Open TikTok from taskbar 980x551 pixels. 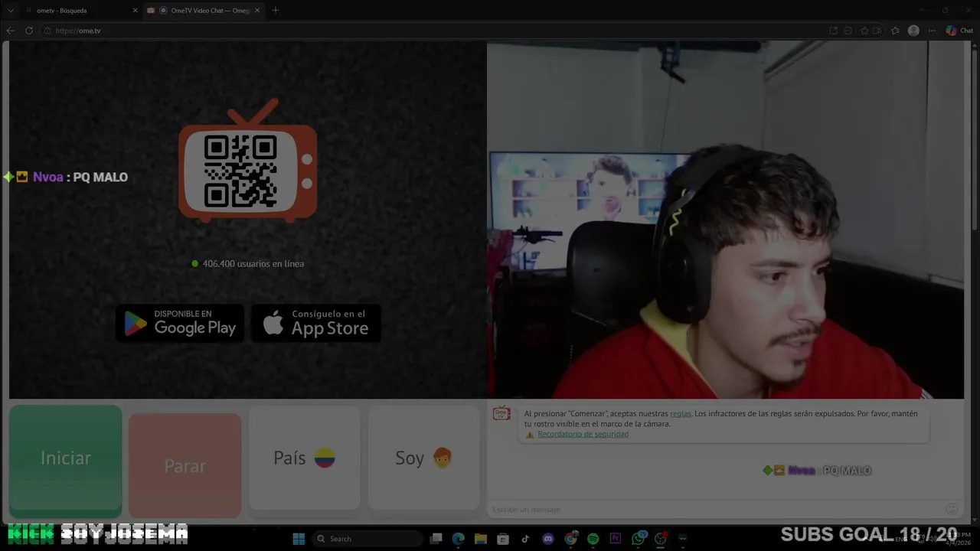coord(525,539)
